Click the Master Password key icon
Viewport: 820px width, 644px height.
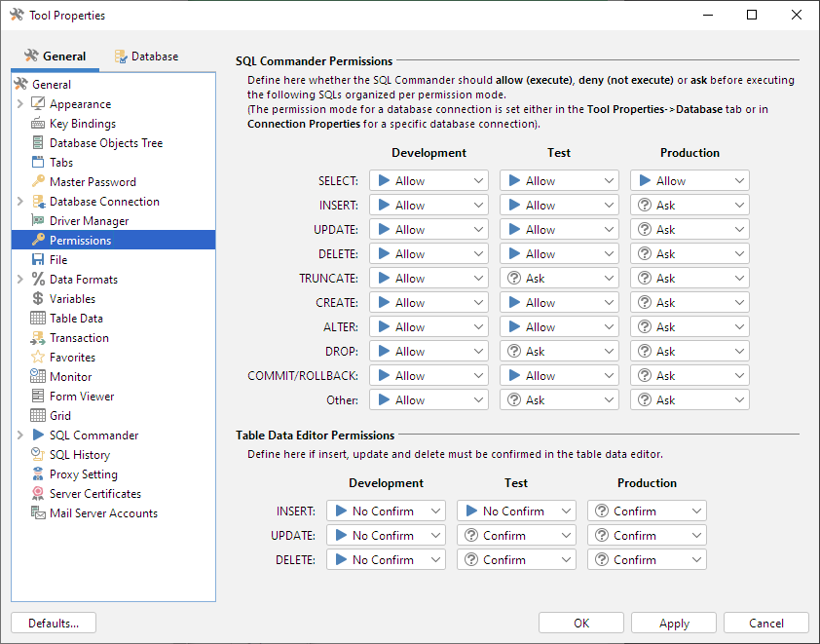pos(38,182)
